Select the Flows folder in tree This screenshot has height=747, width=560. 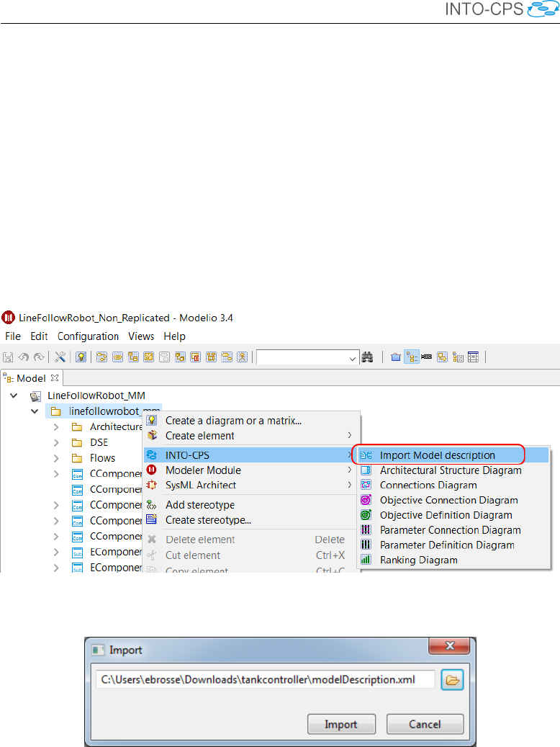(x=102, y=458)
